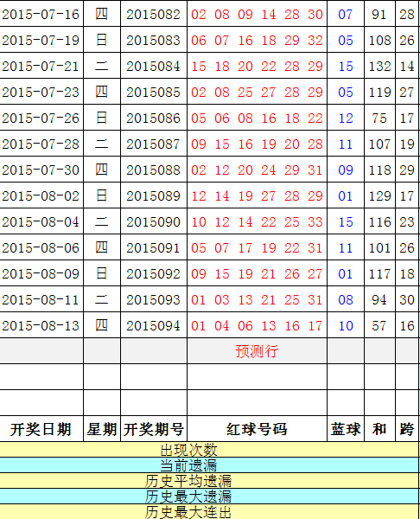Select span value 16 in row 2015094
Screen dimensions: 420x519
pos(407,326)
